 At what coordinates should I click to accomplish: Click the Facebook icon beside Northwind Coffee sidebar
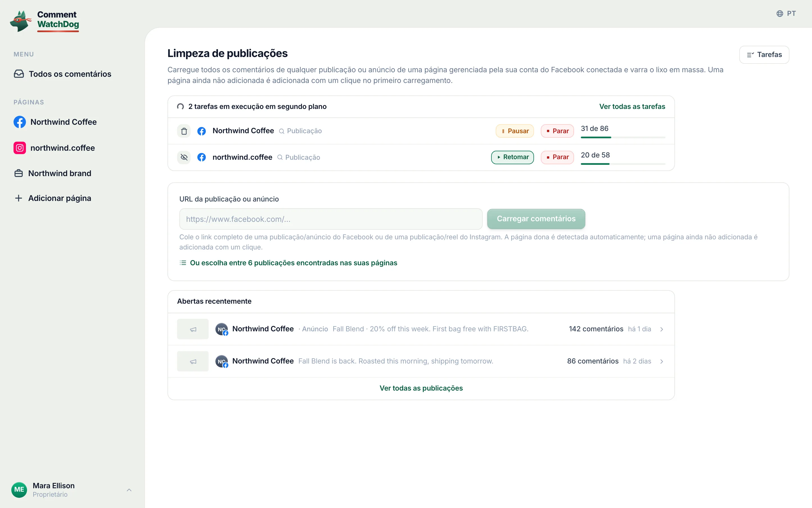tap(20, 122)
